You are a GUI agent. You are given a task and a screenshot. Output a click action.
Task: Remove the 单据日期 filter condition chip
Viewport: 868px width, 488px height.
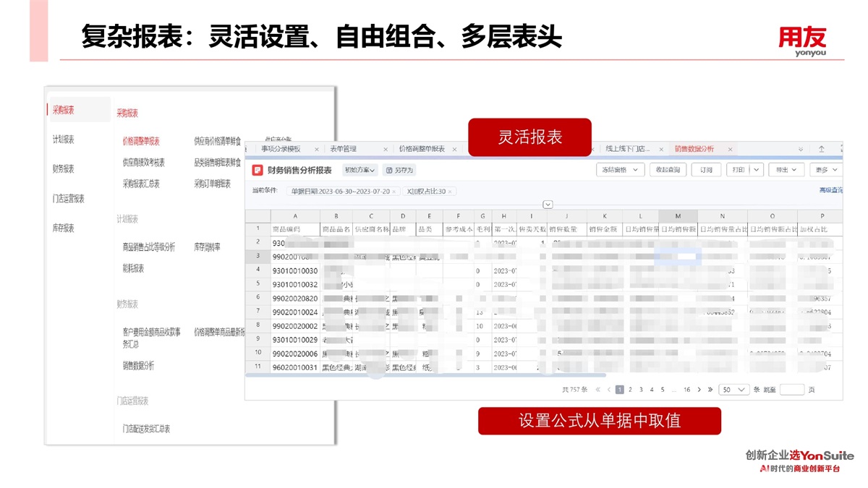click(394, 192)
